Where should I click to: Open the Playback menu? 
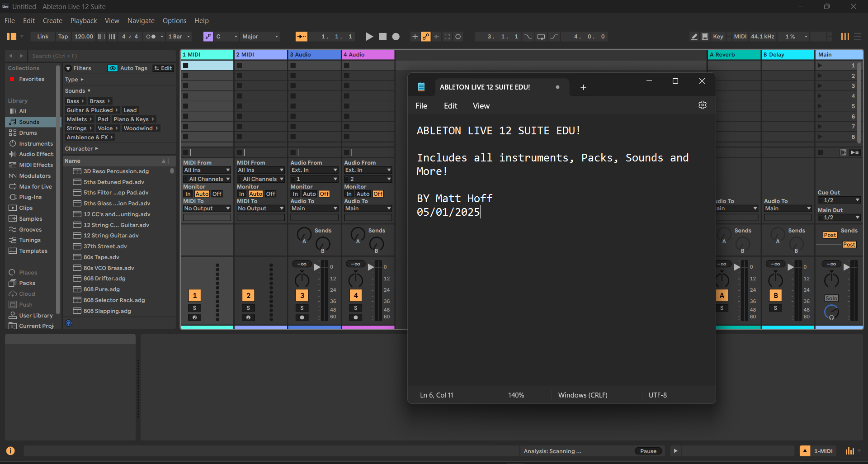(x=84, y=21)
